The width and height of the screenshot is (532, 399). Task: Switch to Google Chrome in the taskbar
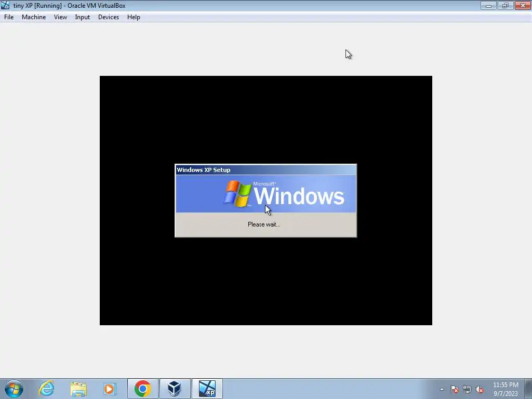click(x=143, y=389)
